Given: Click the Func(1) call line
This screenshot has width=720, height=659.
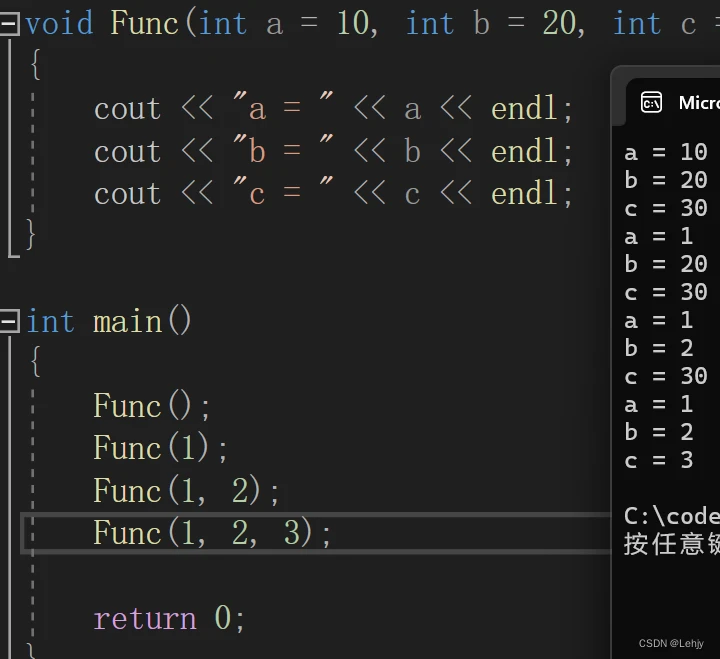Looking at the screenshot, I should click(x=160, y=448).
